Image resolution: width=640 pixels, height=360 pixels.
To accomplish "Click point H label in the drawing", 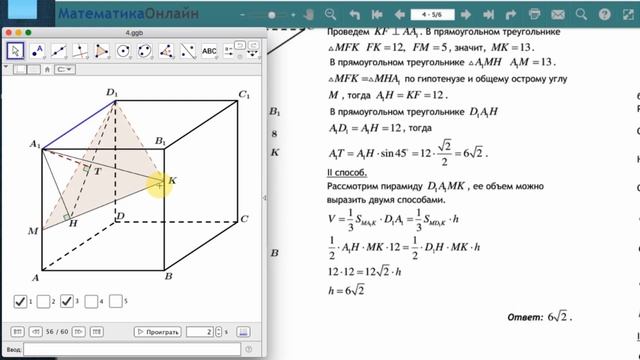I will tap(73, 223).
